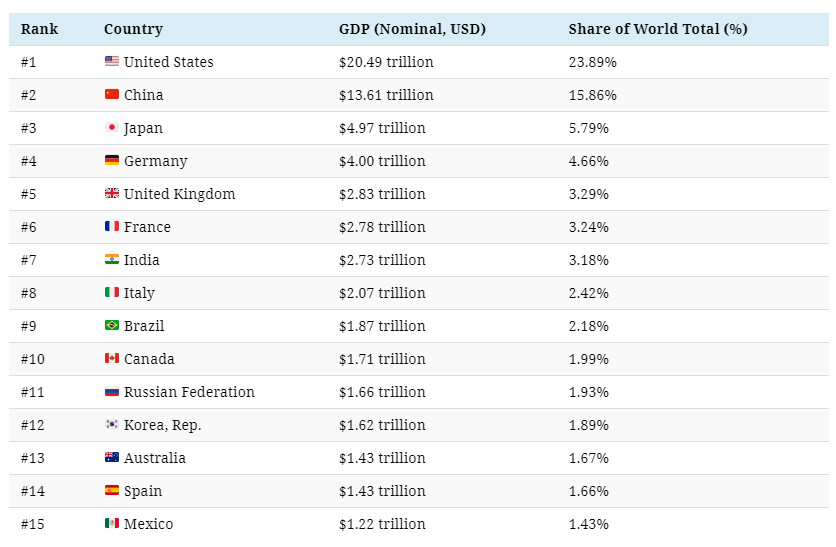The height and width of the screenshot is (547, 836).
Task: Click the Share of World Total header
Action: tap(658, 29)
